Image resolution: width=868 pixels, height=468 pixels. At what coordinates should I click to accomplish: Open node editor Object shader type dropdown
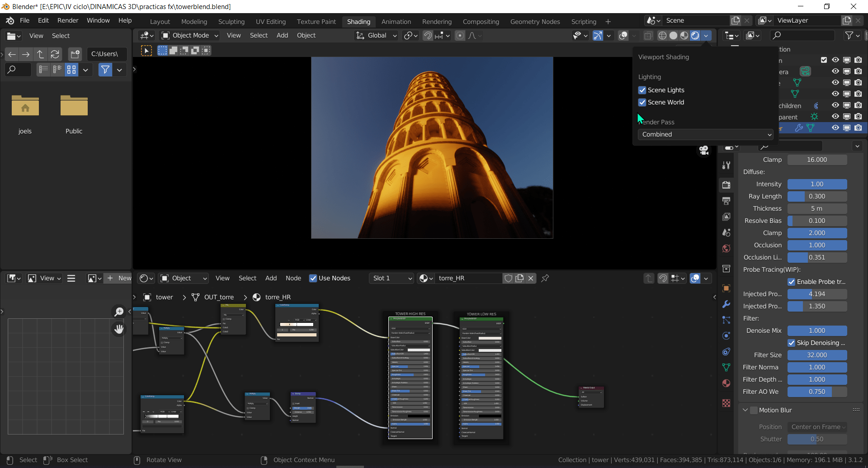click(183, 278)
